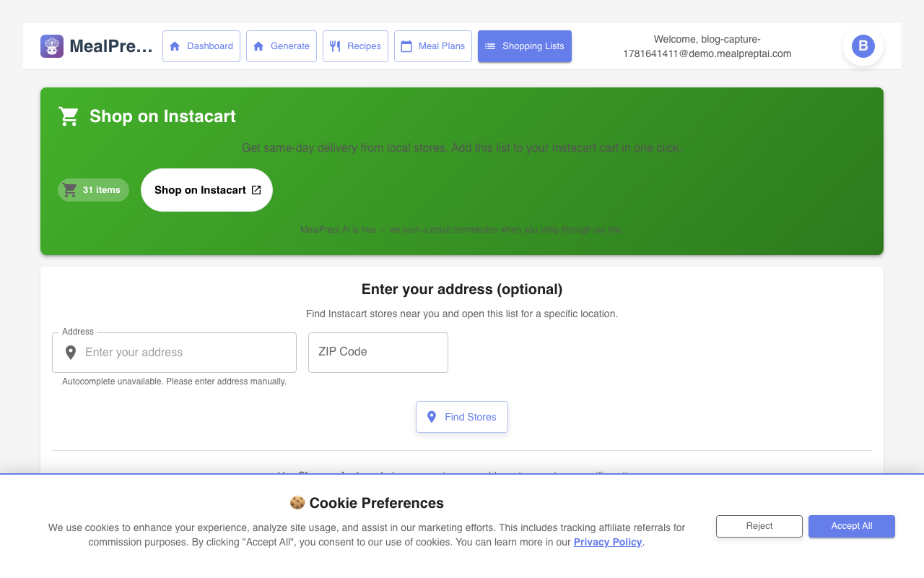Click the cart icon beside Shop on Instacart heading
This screenshot has width=924, height=578.
69,116
